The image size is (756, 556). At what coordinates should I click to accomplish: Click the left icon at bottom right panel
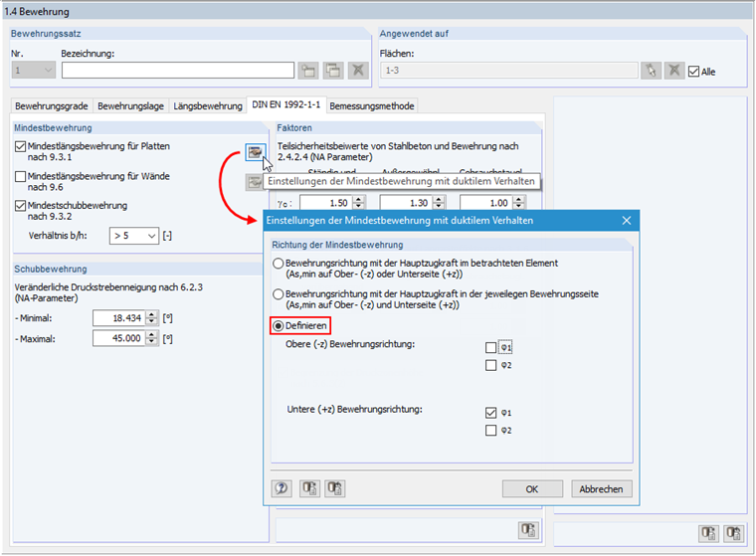[708, 533]
